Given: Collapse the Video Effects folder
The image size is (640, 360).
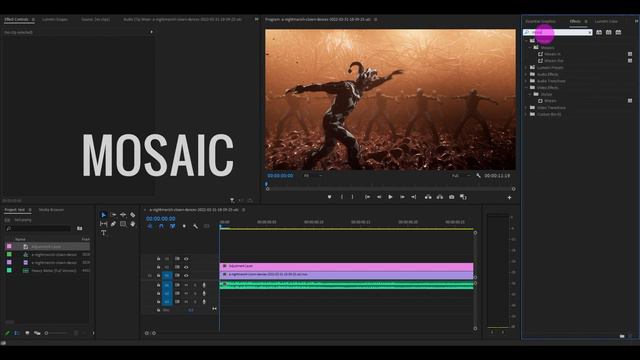Looking at the screenshot, I should point(526,87).
